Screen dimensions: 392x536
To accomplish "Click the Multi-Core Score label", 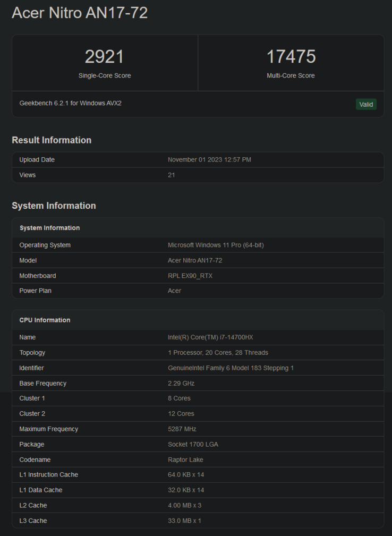I will coord(291,75).
